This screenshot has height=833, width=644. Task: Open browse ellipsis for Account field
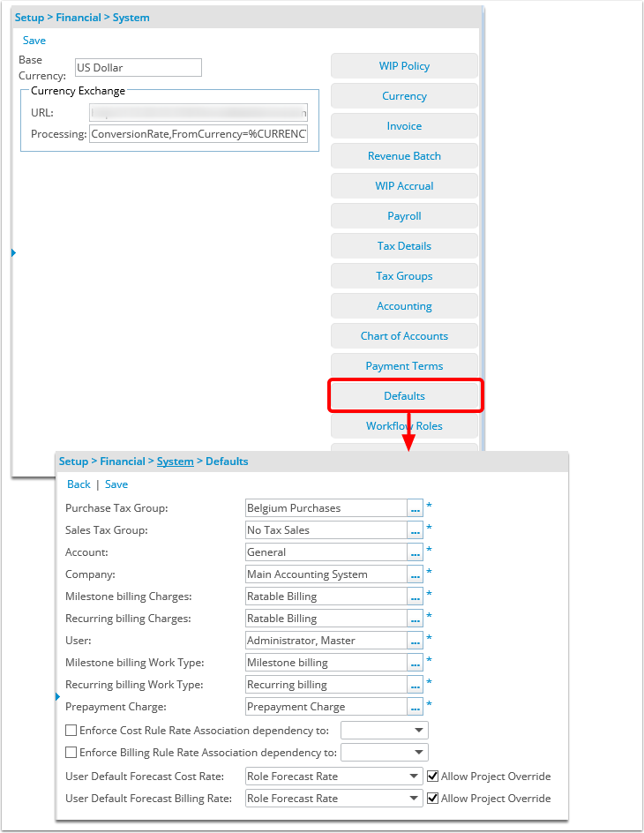(x=416, y=552)
